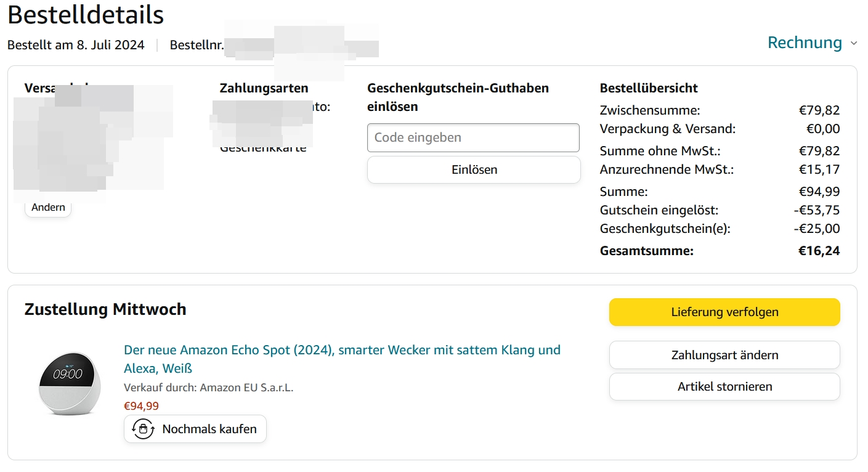868x472 pixels.
Task: Click the Zahlungsart ändern button
Action: tap(724, 355)
